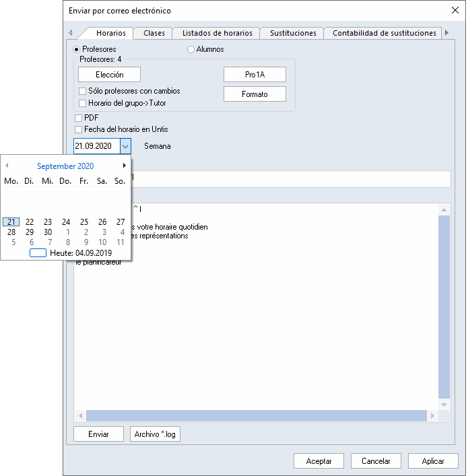Open the Formato button

(255, 94)
